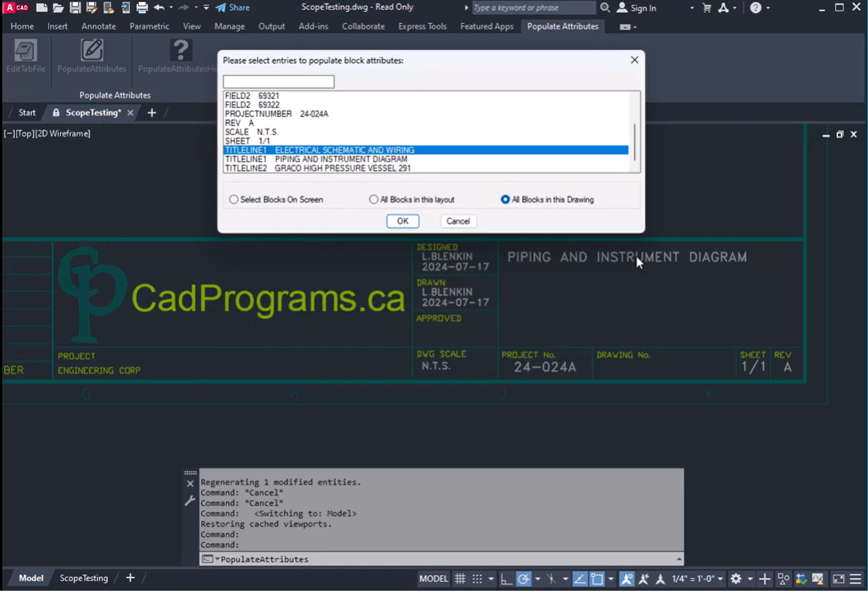Select TITLELINE1 PIPING AND INSTRUMENT DIAGRAM entry
868x593 pixels.
pos(425,160)
